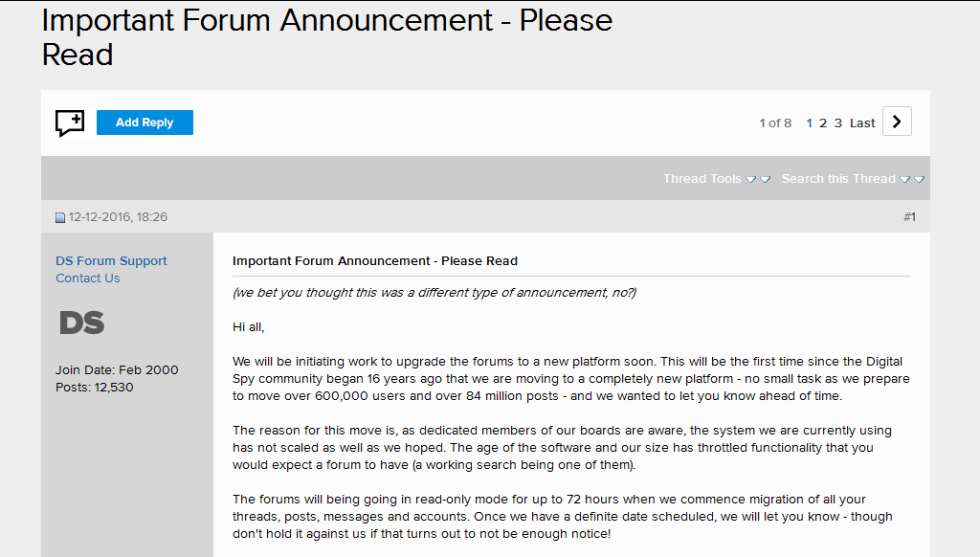Click the speech bubble new reply icon
This screenshot has height=557, width=980.
tap(69, 123)
